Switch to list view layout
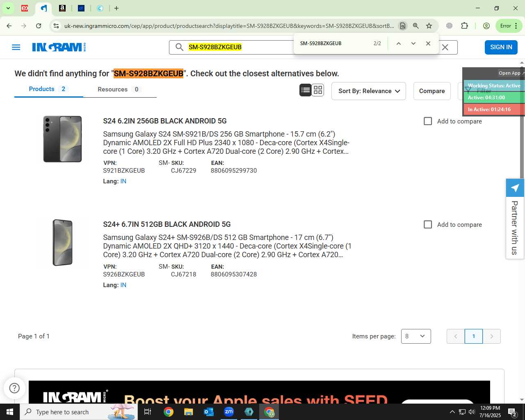Viewport: 525px width, 420px height. pyautogui.click(x=306, y=90)
